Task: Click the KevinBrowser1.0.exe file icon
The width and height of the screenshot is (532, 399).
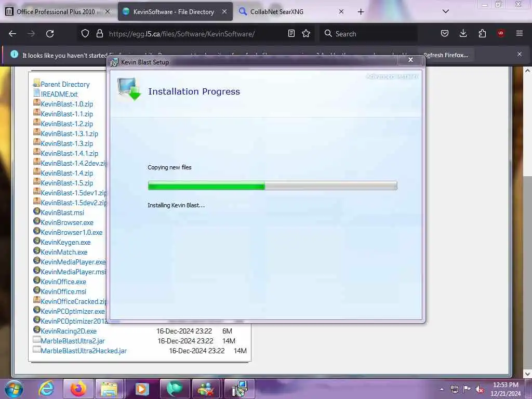Action: click(x=37, y=231)
